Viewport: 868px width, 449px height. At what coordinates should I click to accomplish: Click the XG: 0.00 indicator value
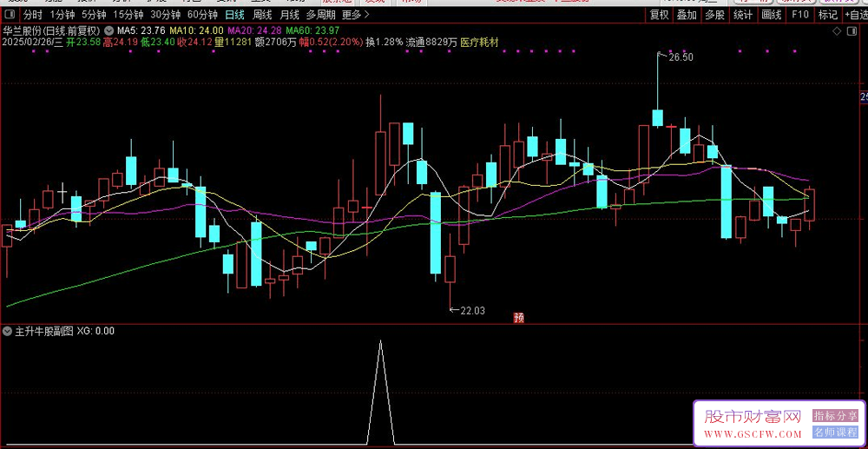tap(95, 332)
